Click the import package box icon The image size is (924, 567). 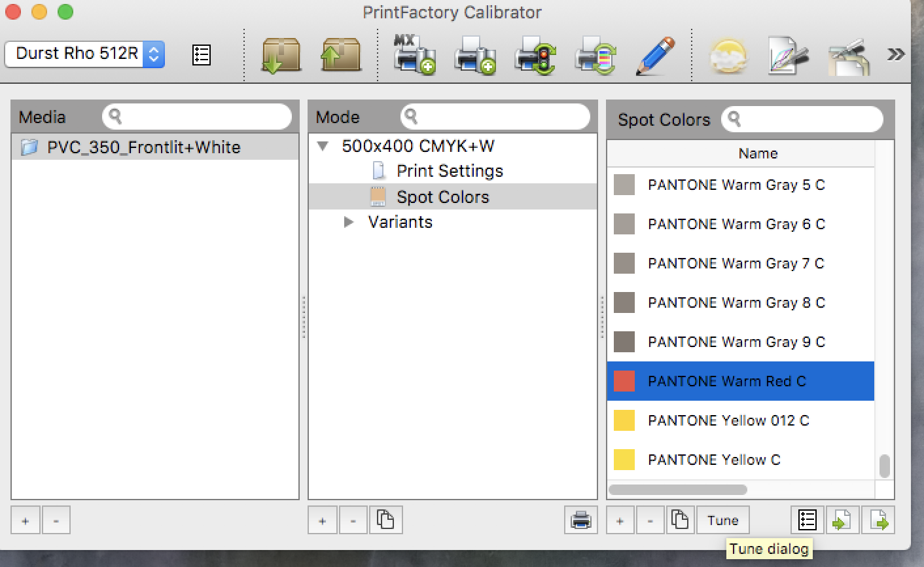coord(281,54)
